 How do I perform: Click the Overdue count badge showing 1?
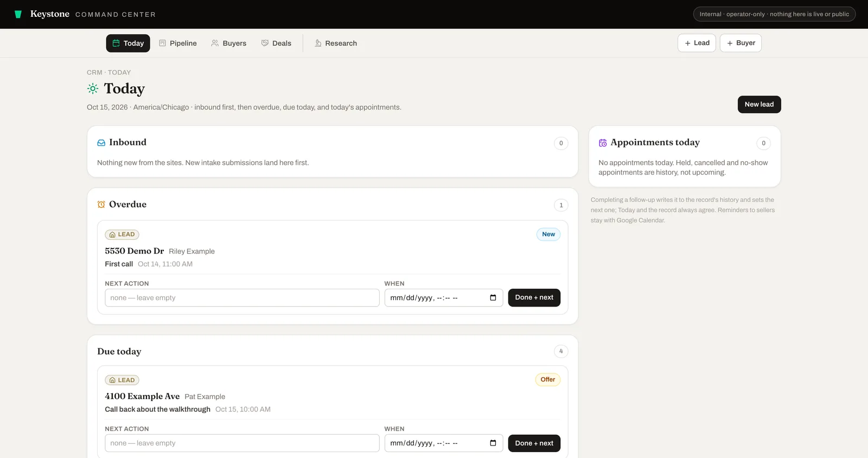click(x=561, y=205)
